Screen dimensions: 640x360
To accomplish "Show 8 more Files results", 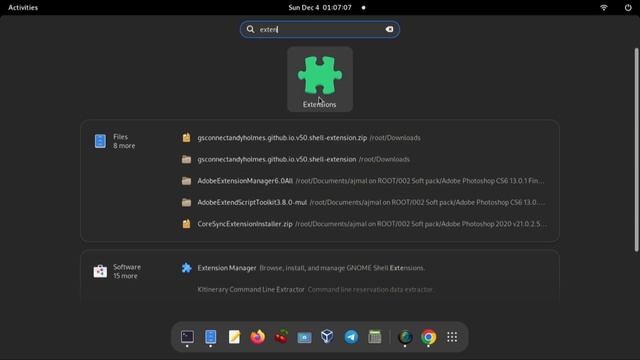I will [x=115, y=141].
